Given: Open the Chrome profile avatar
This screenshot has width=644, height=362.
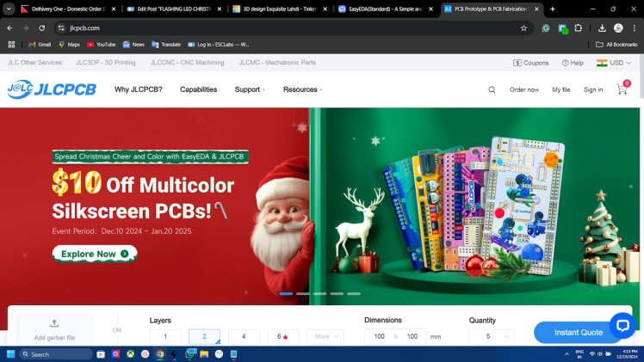Looking at the screenshot, I should 618,28.
